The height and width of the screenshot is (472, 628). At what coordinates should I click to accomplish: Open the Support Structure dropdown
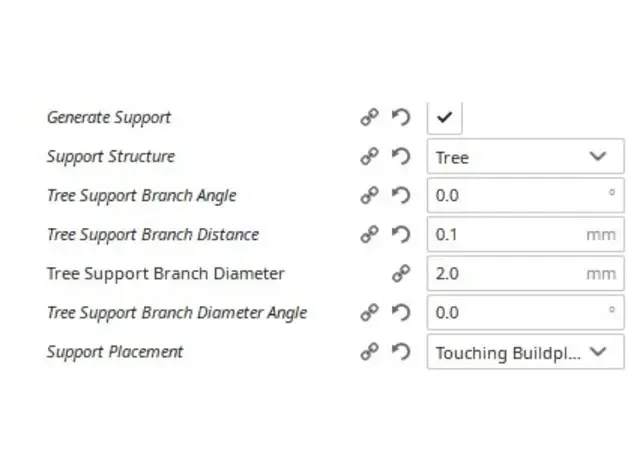tap(525, 157)
